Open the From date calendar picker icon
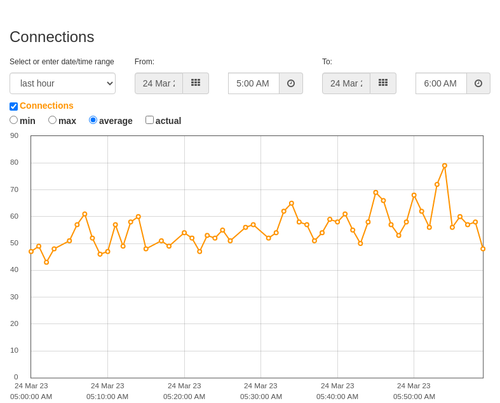 point(195,83)
